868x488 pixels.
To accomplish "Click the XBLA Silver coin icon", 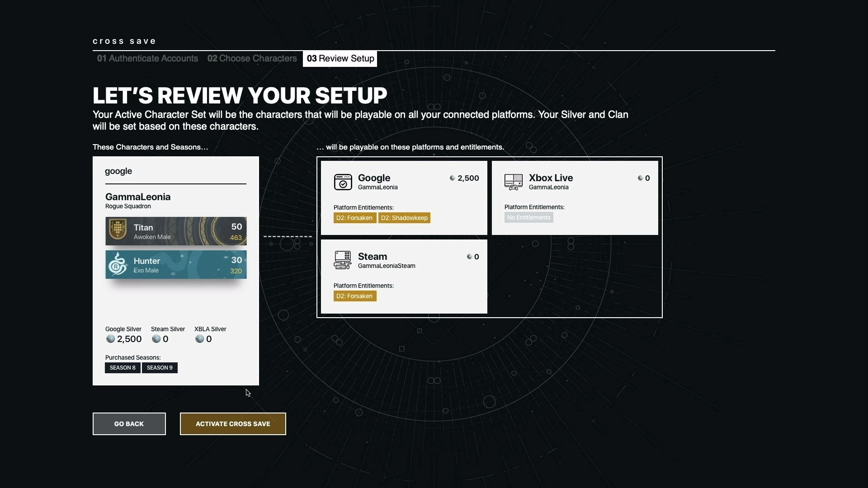I will pos(199,339).
